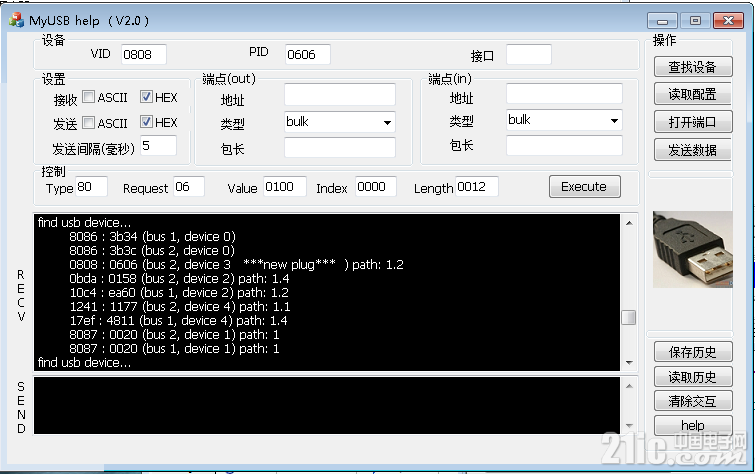755x474 pixels.
Task: Click the SEND box scrollbar down arrow
Action: 629,426
